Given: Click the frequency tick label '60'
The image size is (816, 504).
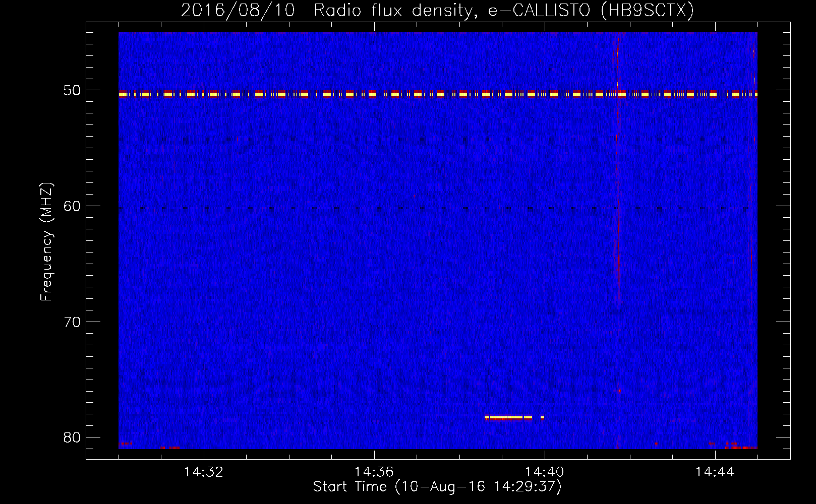Looking at the screenshot, I should pos(72,206).
